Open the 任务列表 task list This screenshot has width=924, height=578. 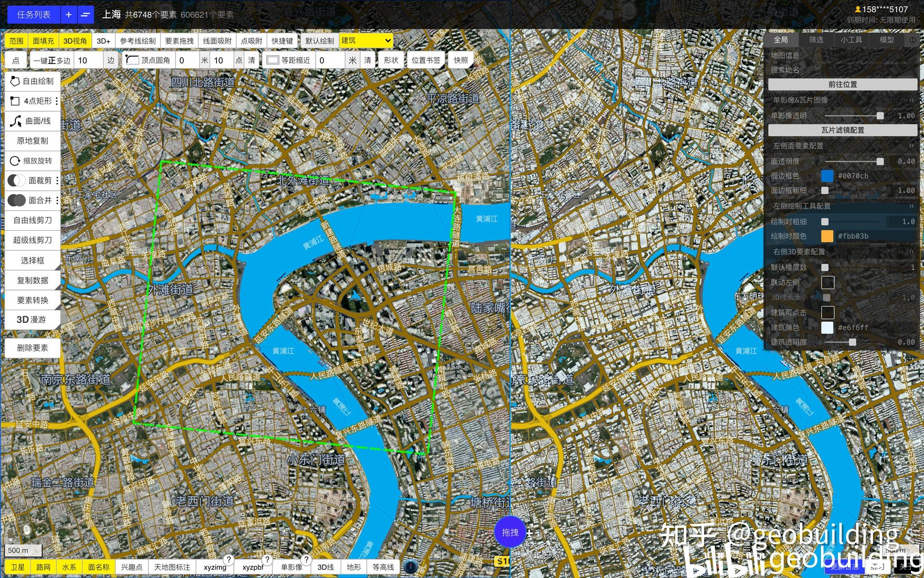(x=33, y=14)
